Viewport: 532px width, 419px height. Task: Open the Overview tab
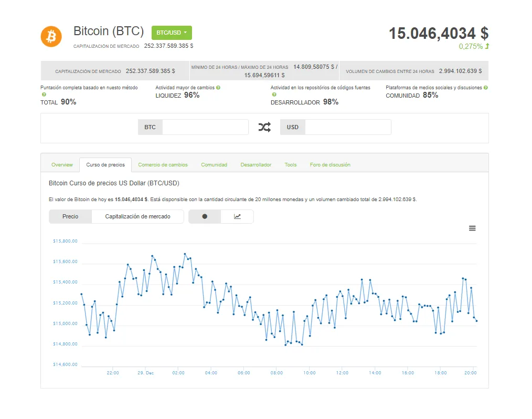62,165
